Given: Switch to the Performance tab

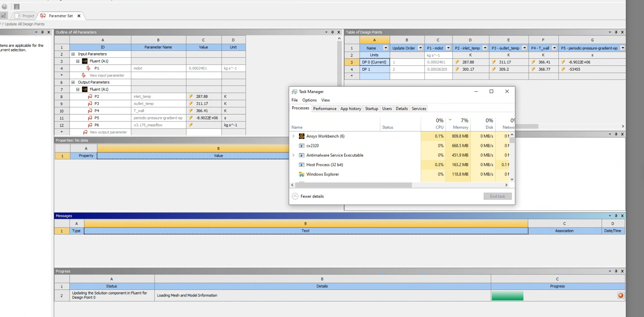Looking at the screenshot, I should 324,109.
